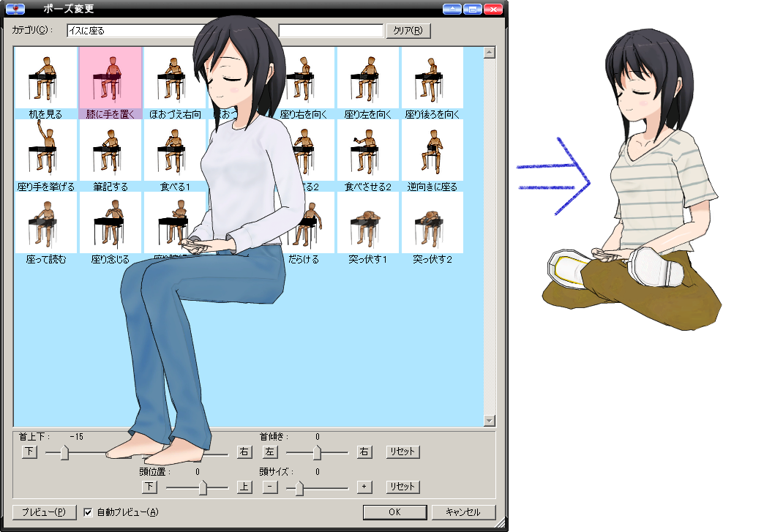Open the カテゴリ dropdown showing イスに座る
The width and height of the screenshot is (764, 532).
tap(132, 31)
